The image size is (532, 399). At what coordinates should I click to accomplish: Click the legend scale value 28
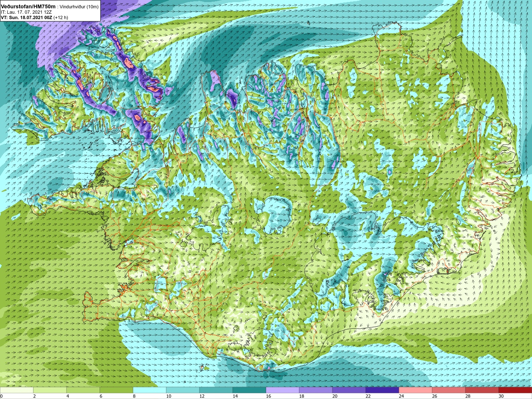[x=468, y=396]
